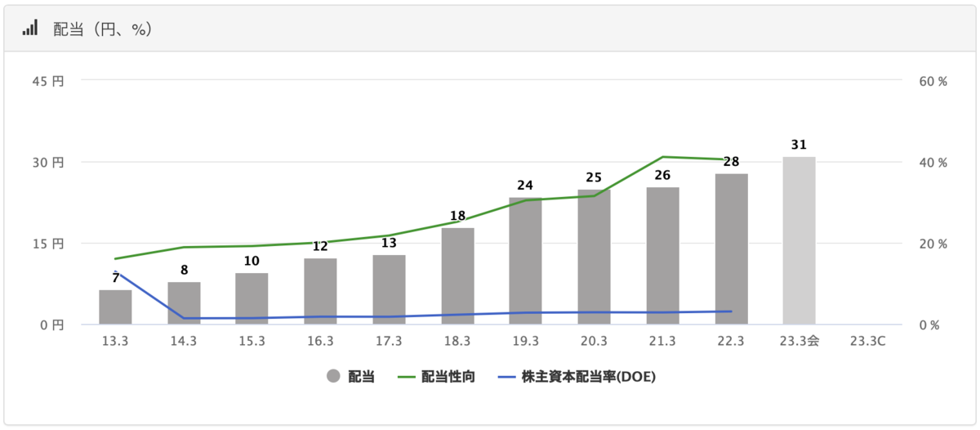Click the 0 円 left axis label
The height and width of the screenshot is (430, 980).
click(51, 325)
